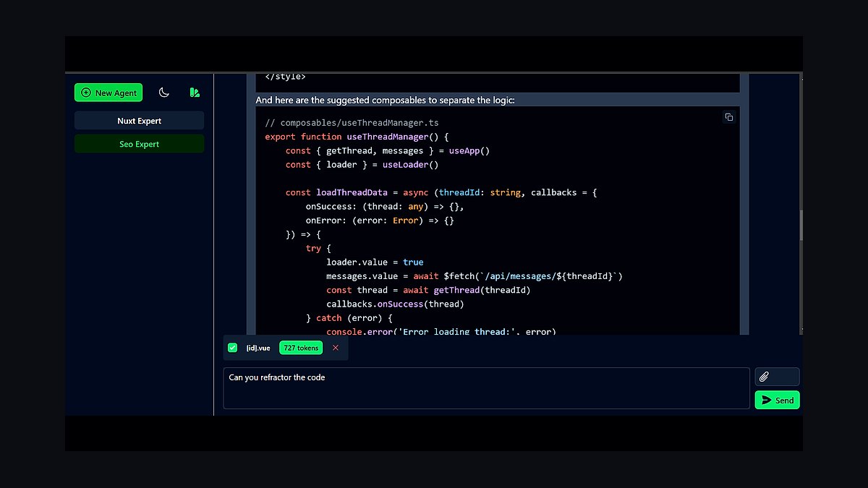Image resolution: width=868 pixels, height=488 pixels.
Task: Select the Seo Expert agent
Action: [x=139, y=144]
